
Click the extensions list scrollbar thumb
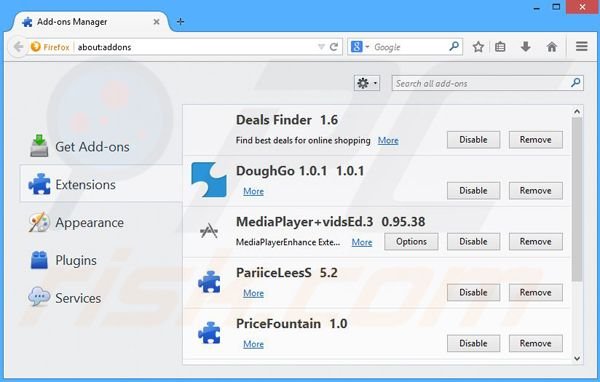coord(577,199)
